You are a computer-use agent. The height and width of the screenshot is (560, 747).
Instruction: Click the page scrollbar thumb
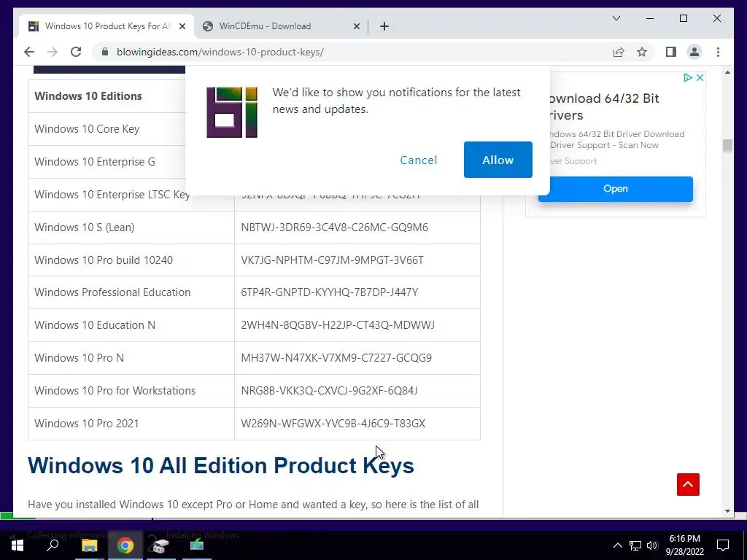point(727,145)
